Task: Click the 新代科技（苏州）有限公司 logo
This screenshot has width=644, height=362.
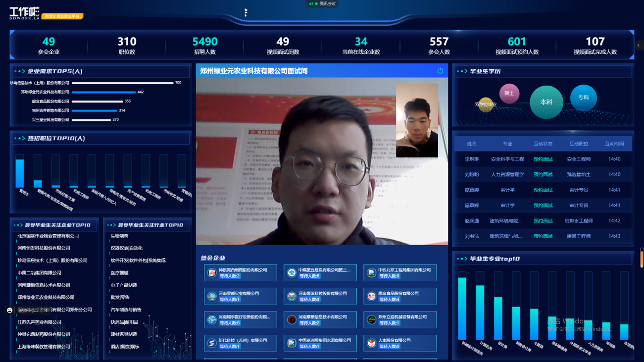Action: coord(212,343)
